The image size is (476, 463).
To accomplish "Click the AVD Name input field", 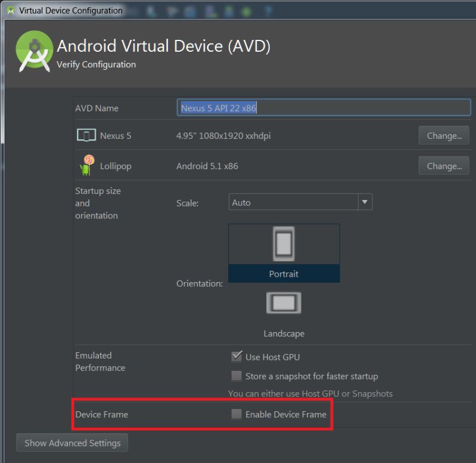I will click(x=323, y=108).
